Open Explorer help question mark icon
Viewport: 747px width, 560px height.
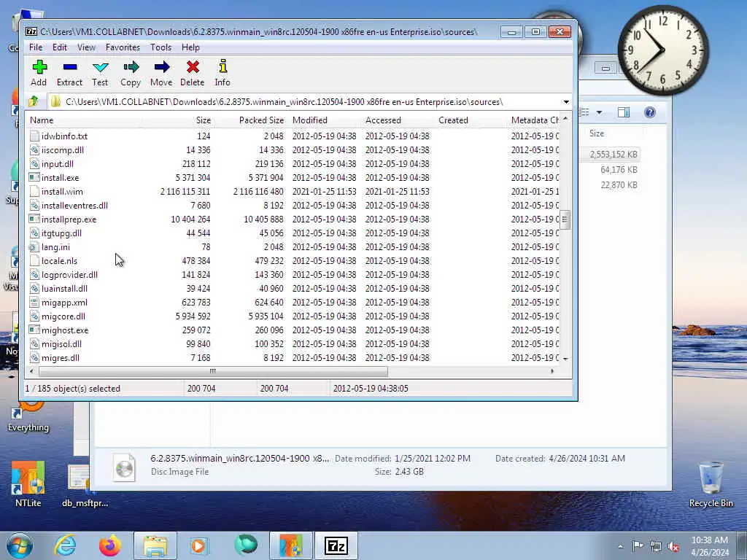(x=650, y=112)
